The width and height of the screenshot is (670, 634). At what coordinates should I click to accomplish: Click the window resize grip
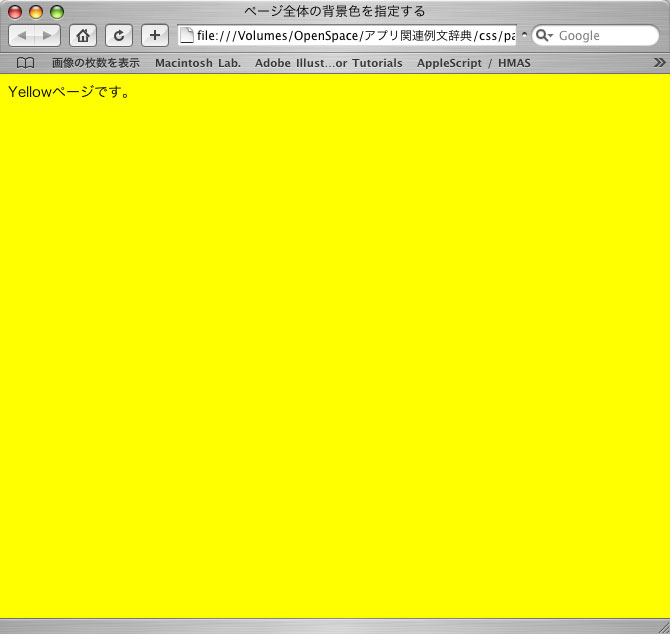click(x=663, y=627)
